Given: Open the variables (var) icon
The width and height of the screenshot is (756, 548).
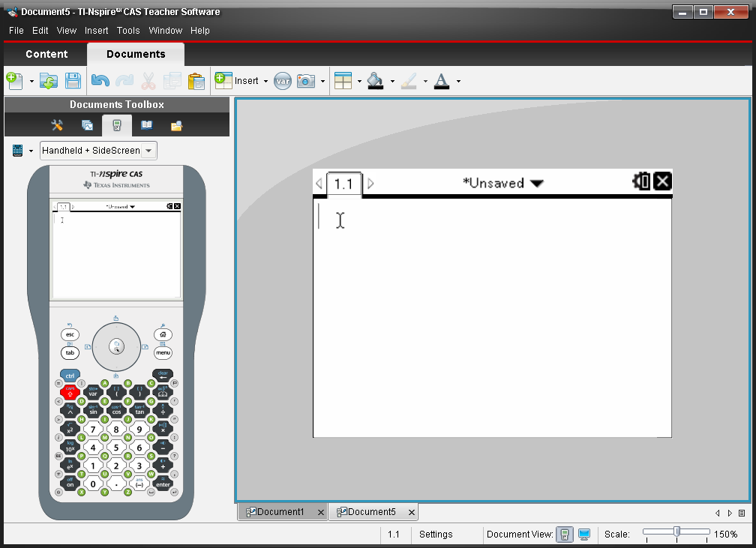Looking at the screenshot, I should click(x=283, y=81).
